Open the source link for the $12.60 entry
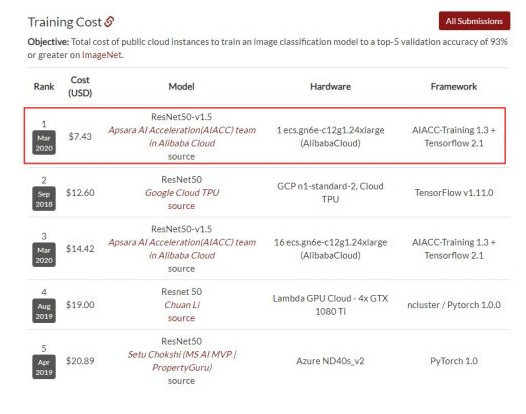The width and height of the screenshot is (526, 414). click(181, 206)
